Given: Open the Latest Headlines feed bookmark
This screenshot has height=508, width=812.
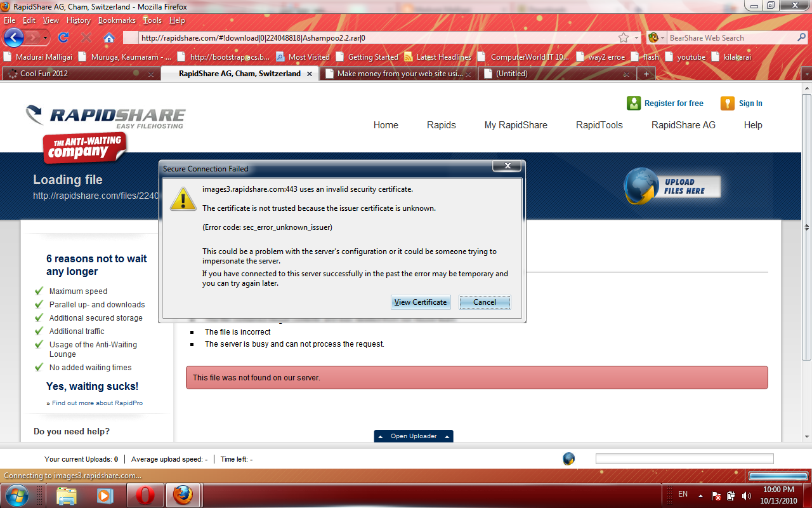Looking at the screenshot, I should (x=438, y=57).
